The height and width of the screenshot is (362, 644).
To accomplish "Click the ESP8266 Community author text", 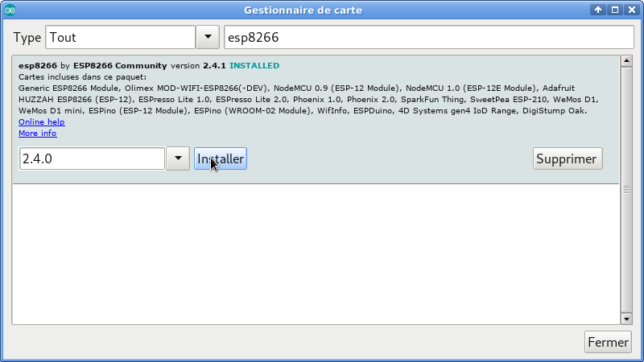I will [x=120, y=66].
